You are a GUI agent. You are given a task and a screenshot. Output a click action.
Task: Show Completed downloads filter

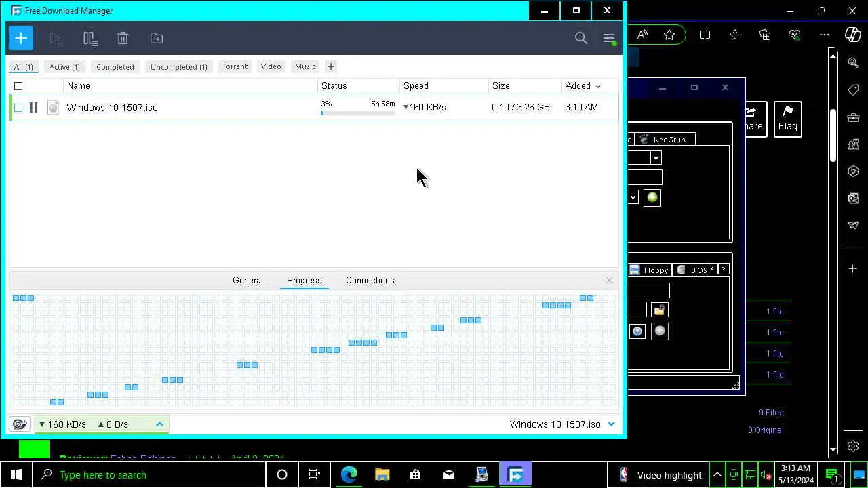(x=115, y=66)
